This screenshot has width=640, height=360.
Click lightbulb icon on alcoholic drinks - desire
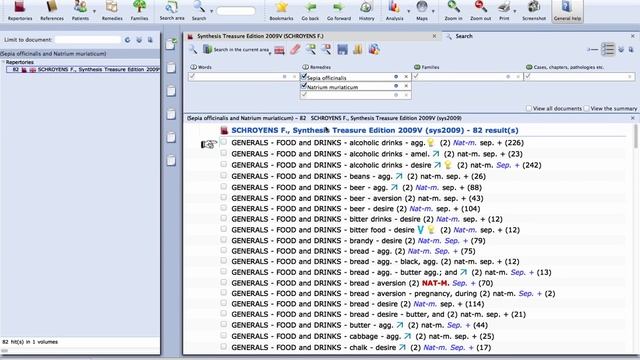[x=448, y=165]
